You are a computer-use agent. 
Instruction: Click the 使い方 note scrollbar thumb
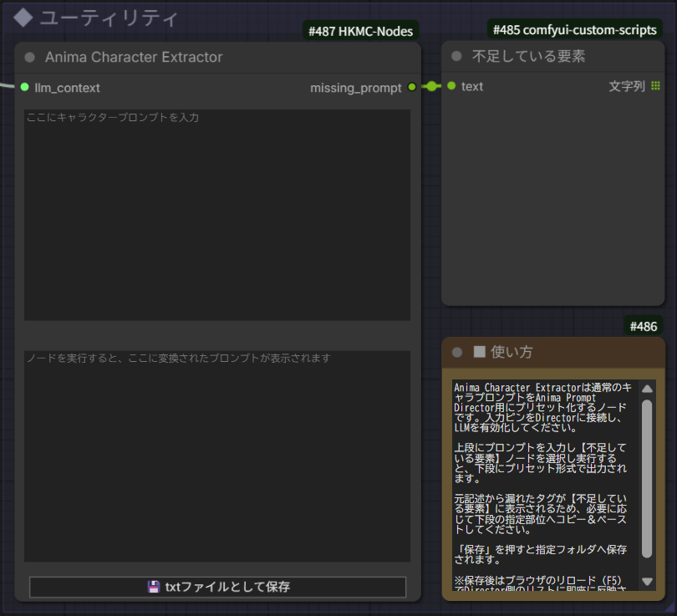point(647,479)
